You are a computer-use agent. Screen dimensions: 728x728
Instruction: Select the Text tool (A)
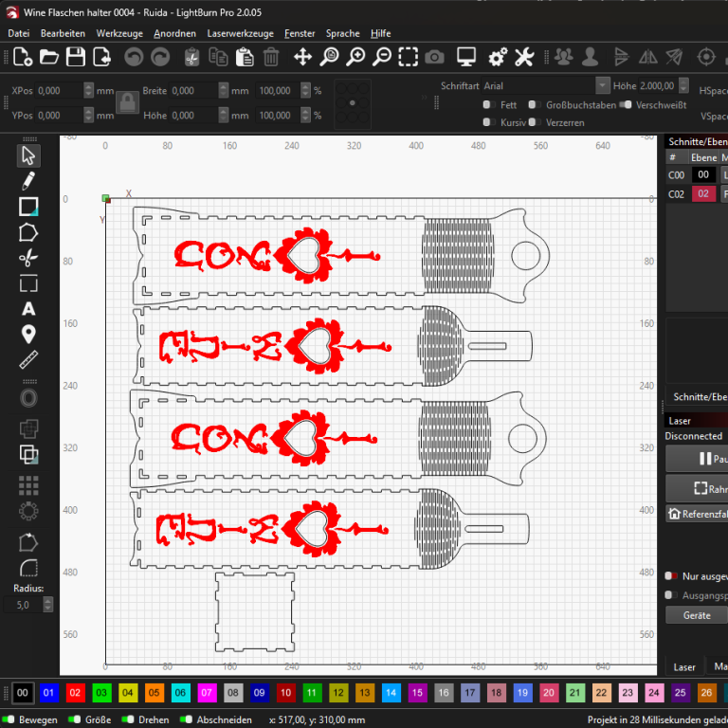[28, 308]
